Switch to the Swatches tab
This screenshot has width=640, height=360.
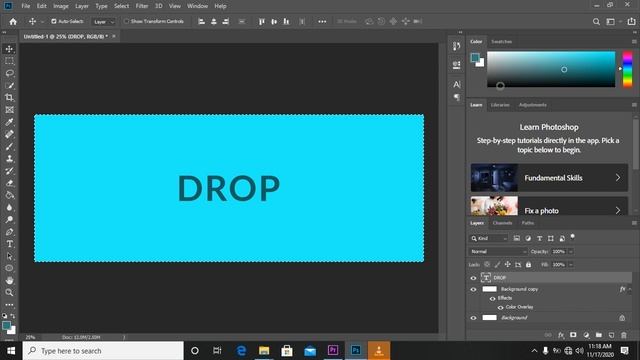pyautogui.click(x=501, y=42)
